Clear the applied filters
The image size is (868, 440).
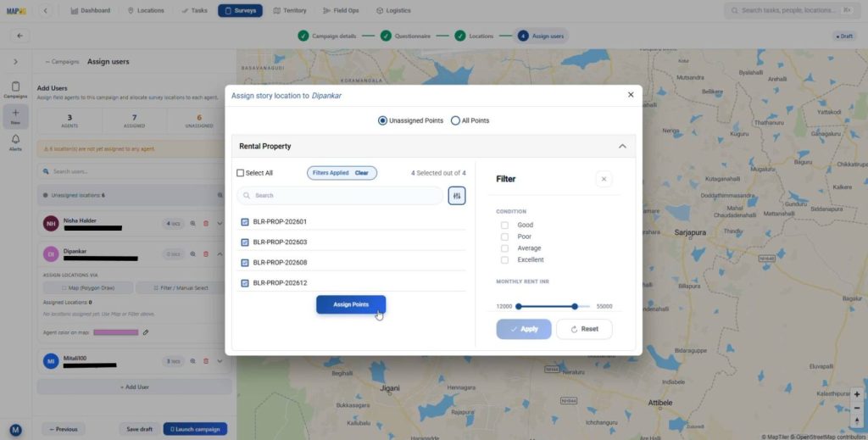pos(361,173)
